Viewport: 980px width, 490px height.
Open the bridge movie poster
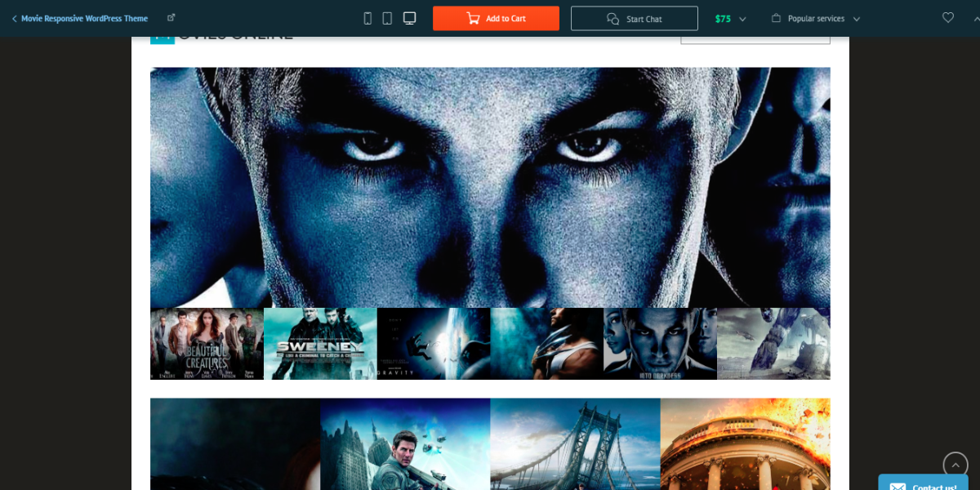click(575, 443)
